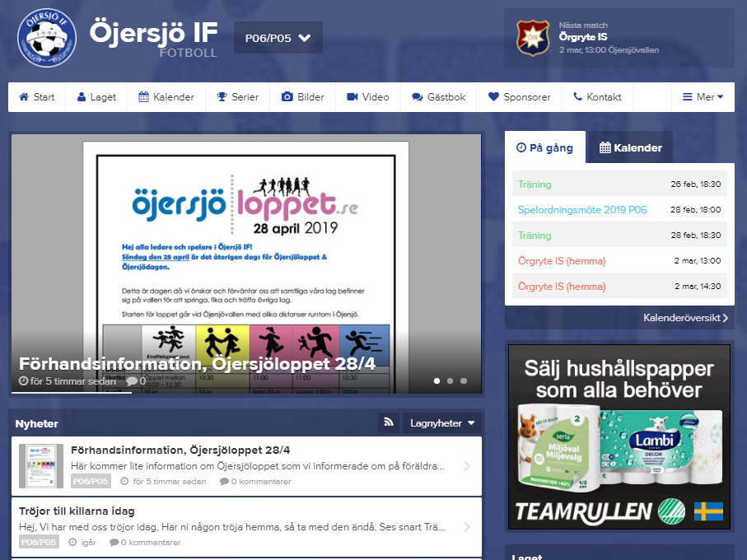This screenshot has width=747, height=560.
Task: Click the Örgryte IS team crest
Action: 532,38
